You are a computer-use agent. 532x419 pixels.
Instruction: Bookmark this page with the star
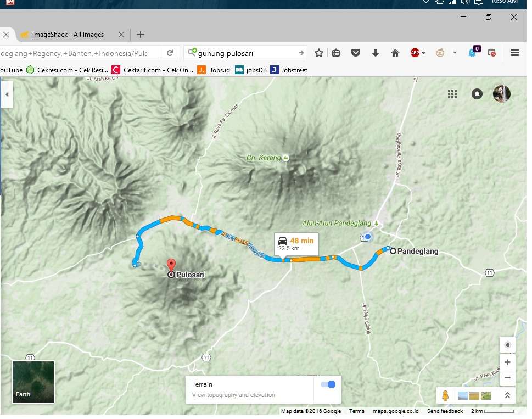point(319,53)
